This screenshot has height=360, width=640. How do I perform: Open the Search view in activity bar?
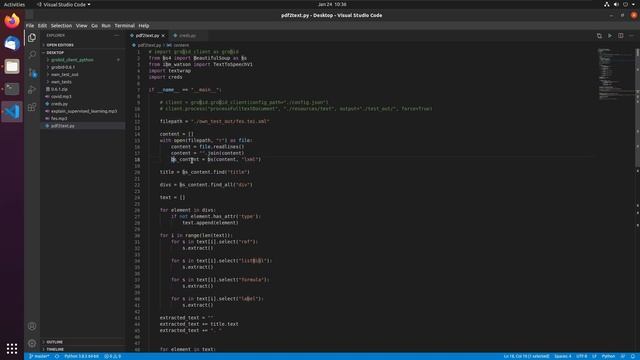coord(32,55)
